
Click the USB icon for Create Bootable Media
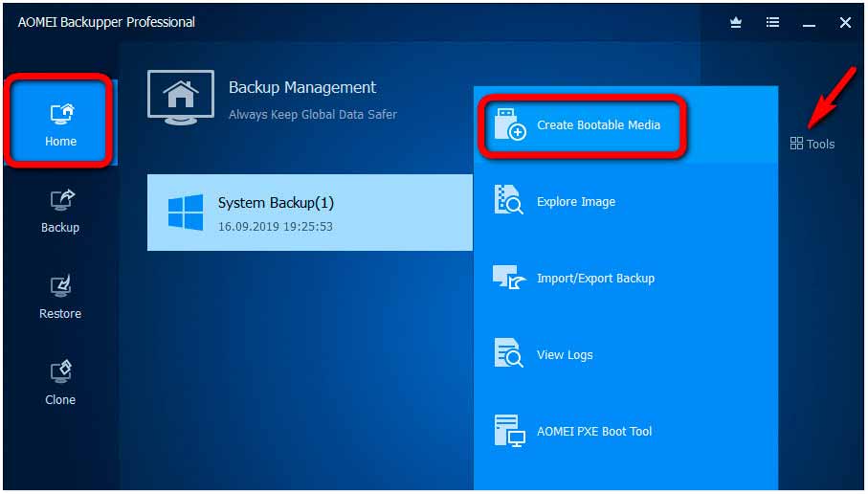coord(509,124)
